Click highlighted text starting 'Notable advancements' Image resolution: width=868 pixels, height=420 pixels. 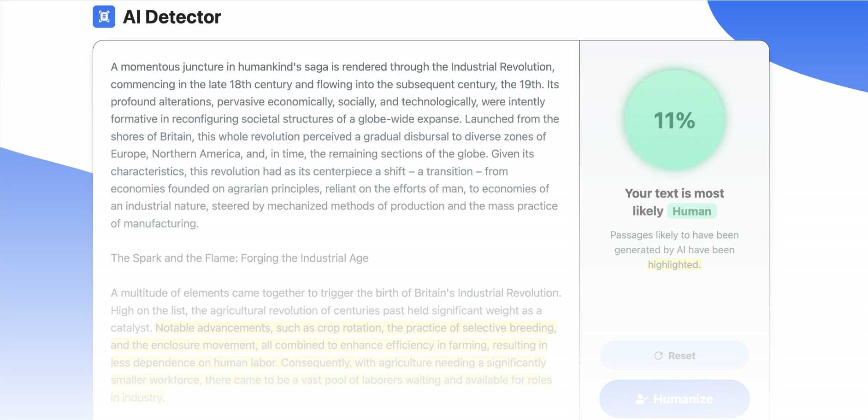pos(212,328)
